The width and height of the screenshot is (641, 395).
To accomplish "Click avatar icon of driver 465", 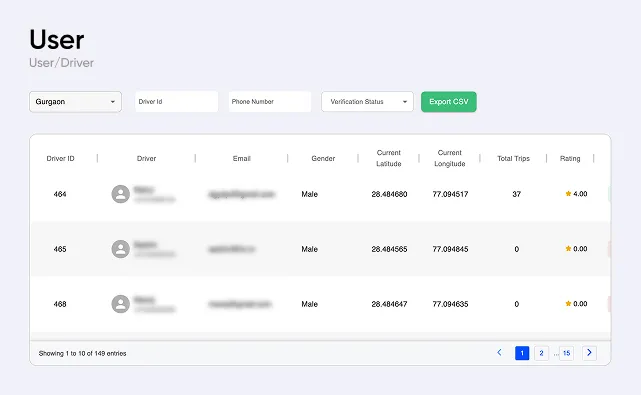I will [121, 249].
